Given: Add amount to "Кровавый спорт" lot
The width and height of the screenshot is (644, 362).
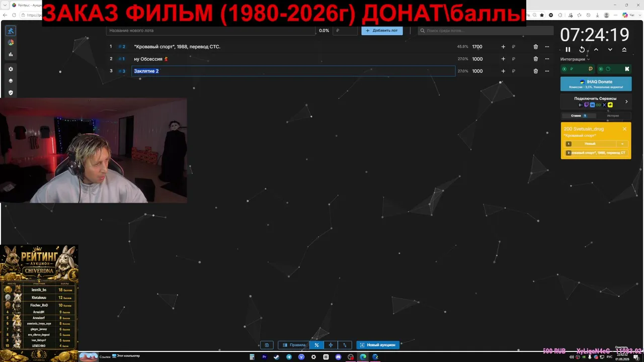Looking at the screenshot, I should coord(503,47).
